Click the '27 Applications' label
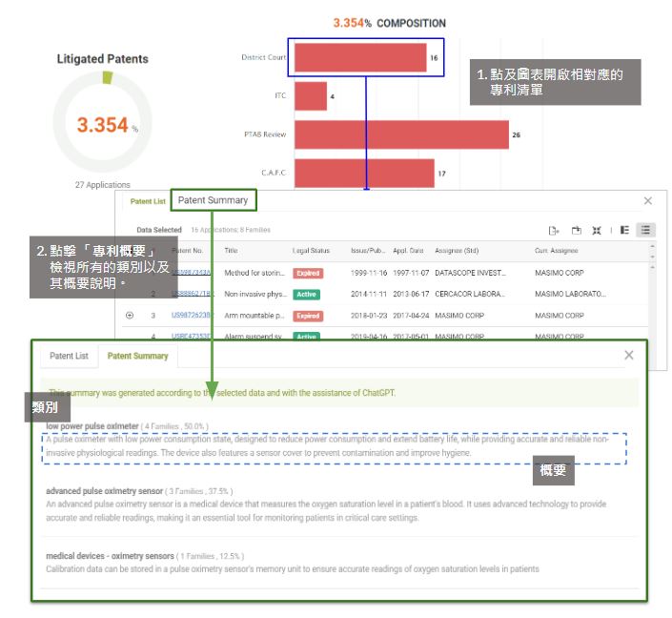This screenshot has height=618, width=672. (x=102, y=185)
